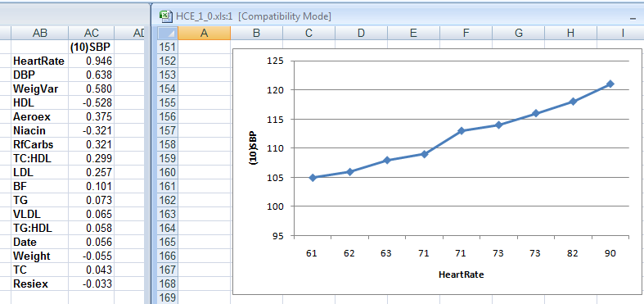Click the Niacin label cell
This screenshot has width=644, height=304.
pos(40,131)
